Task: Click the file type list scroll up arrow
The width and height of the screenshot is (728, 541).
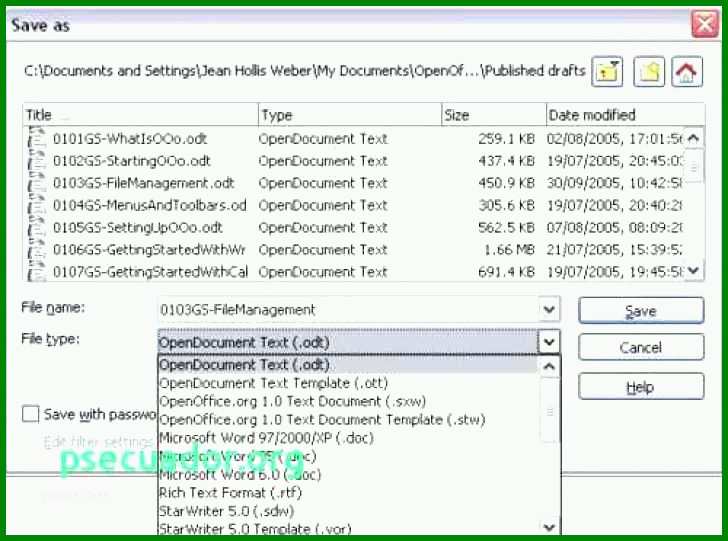Action: coord(549,367)
